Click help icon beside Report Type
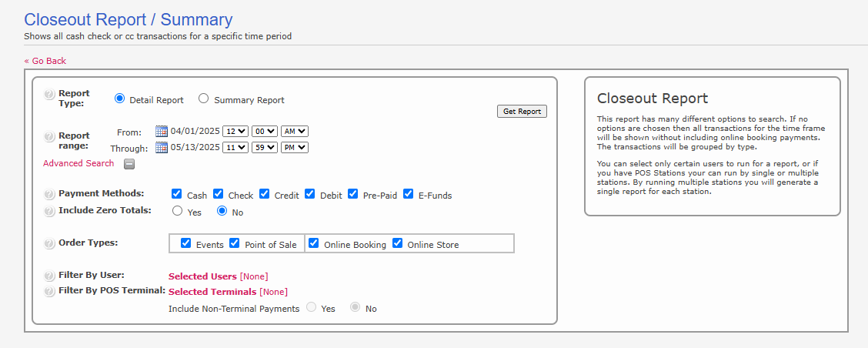868x348 pixels. click(49, 94)
